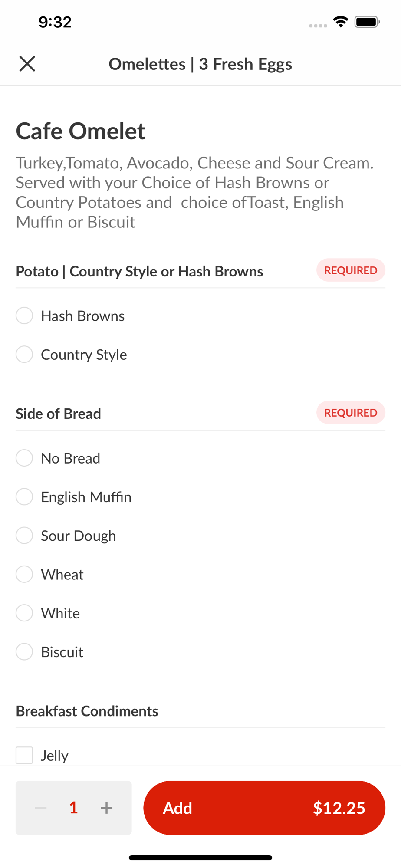Close the Cafe Omelet item screen
The image size is (401, 868).
[x=27, y=64]
